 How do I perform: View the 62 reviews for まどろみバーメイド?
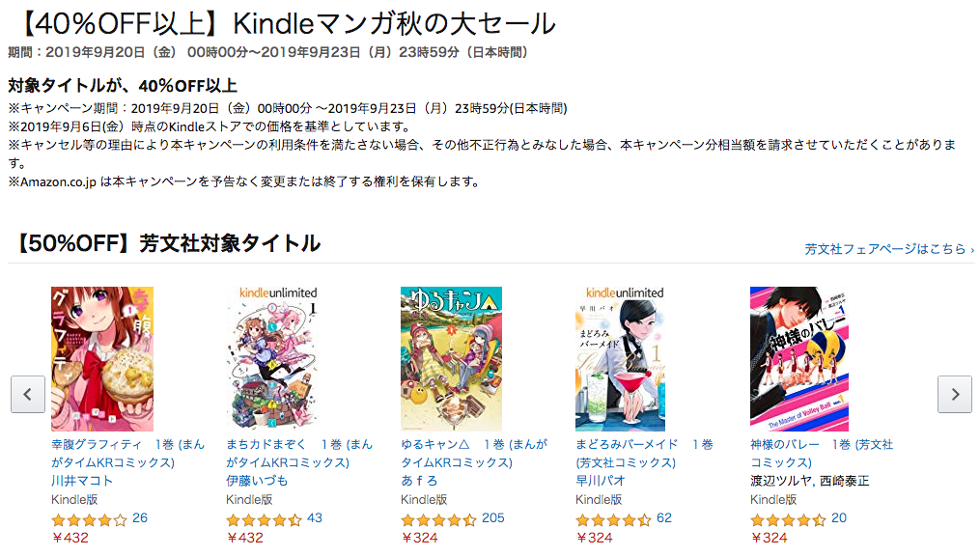point(663,517)
